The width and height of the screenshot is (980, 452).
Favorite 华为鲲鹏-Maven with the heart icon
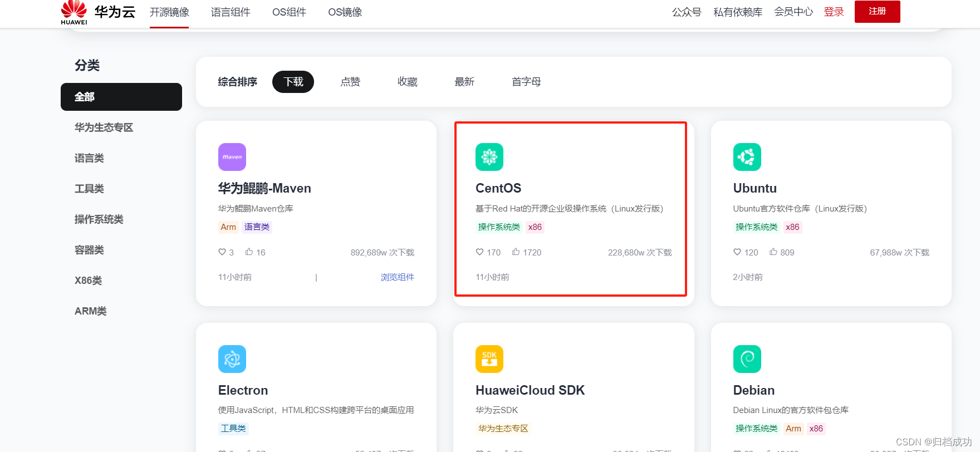(222, 252)
